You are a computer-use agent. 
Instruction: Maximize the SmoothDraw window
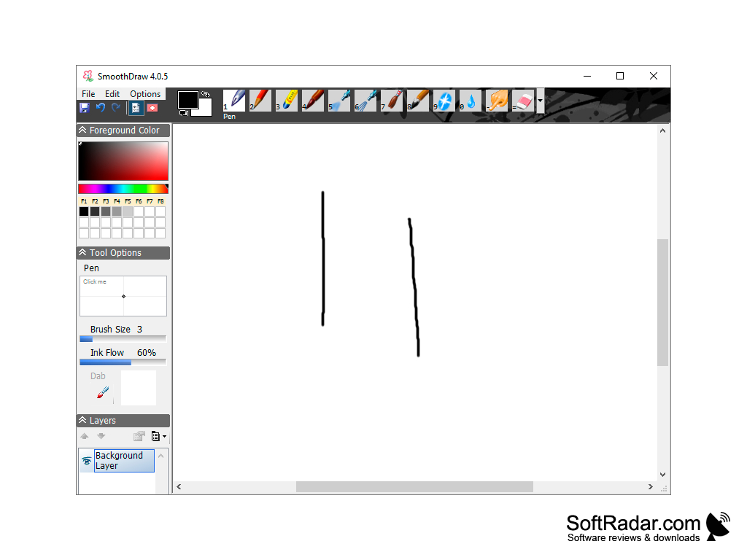(x=620, y=76)
